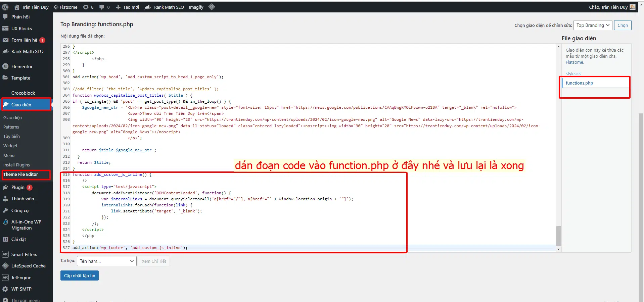Click the Form liên hệ envelope icon

pyautogui.click(x=5, y=40)
